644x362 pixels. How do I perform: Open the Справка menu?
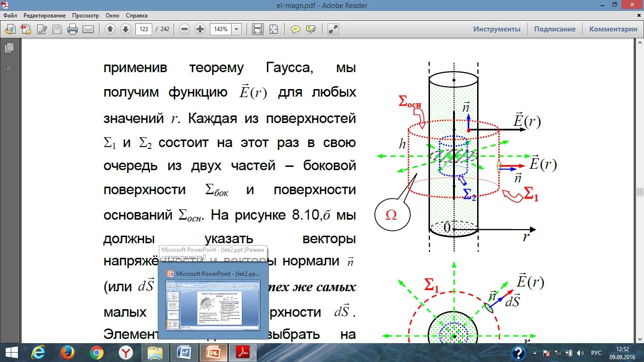[x=137, y=16]
